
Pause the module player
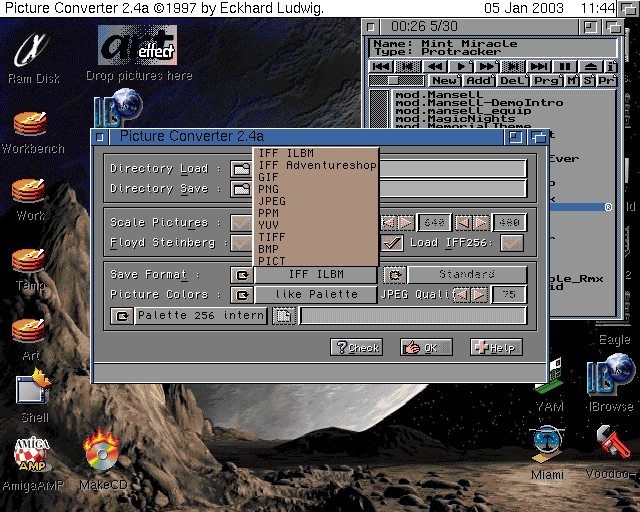[x=565, y=67]
